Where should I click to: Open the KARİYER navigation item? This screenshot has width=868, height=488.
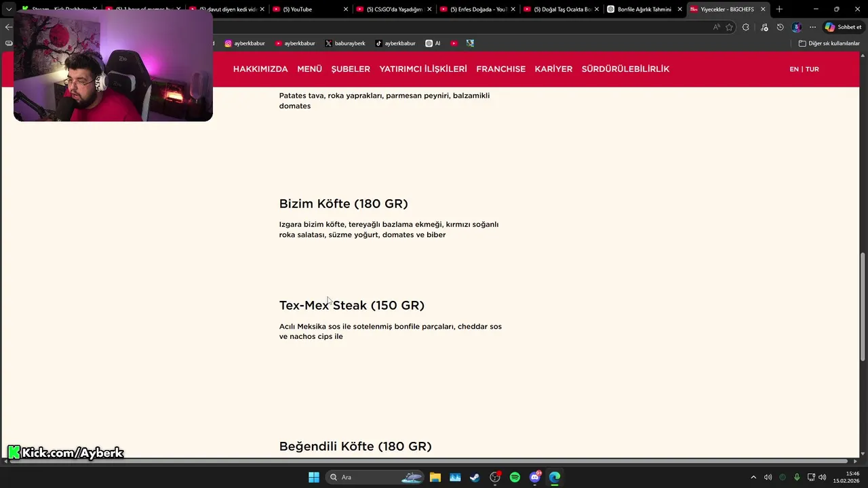[x=553, y=69]
